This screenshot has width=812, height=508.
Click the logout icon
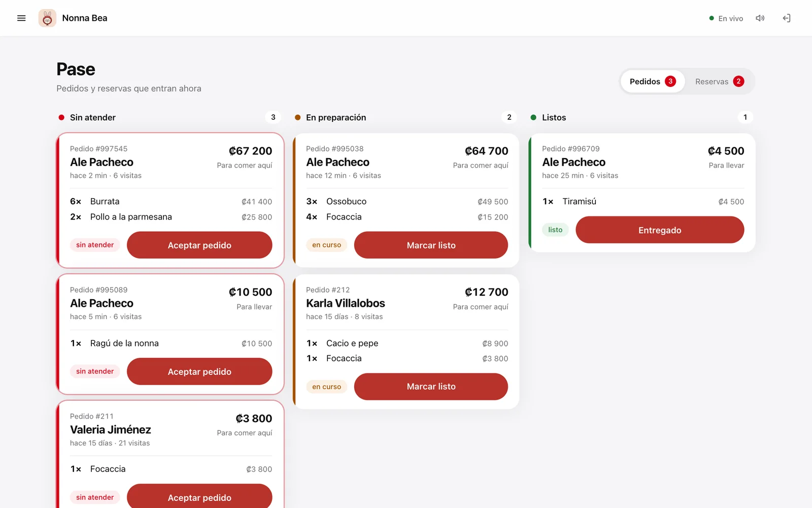(x=787, y=18)
